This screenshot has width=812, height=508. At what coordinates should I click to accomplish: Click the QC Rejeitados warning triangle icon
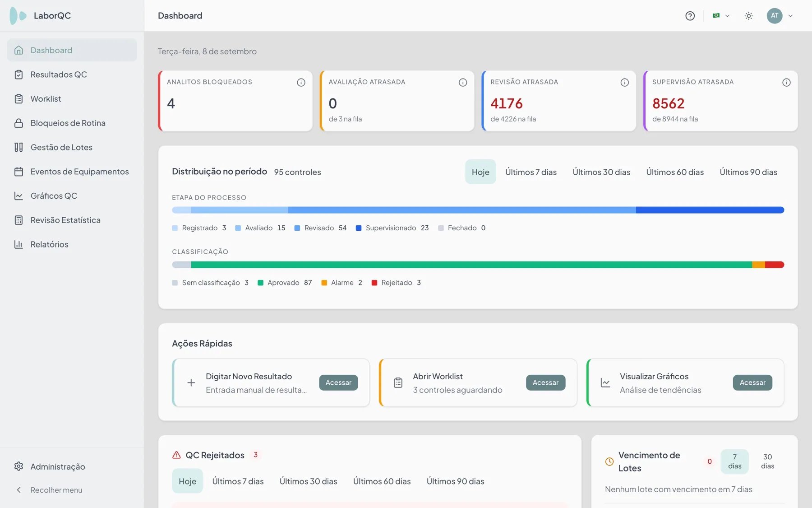(x=176, y=455)
